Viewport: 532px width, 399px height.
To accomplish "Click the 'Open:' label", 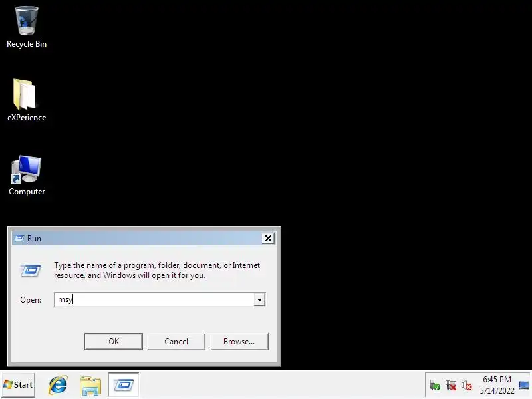I will click(31, 300).
